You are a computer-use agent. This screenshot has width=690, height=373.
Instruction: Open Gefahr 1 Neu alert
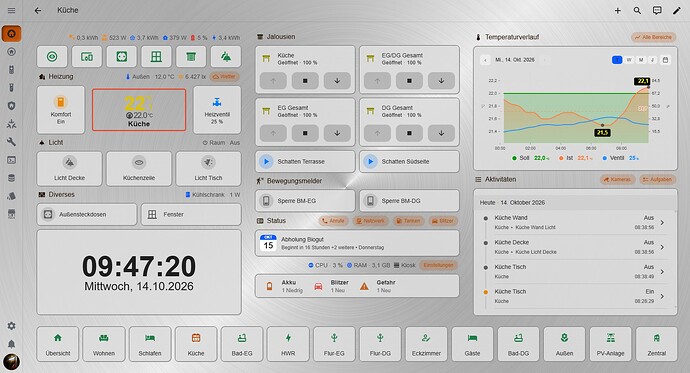click(x=378, y=286)
